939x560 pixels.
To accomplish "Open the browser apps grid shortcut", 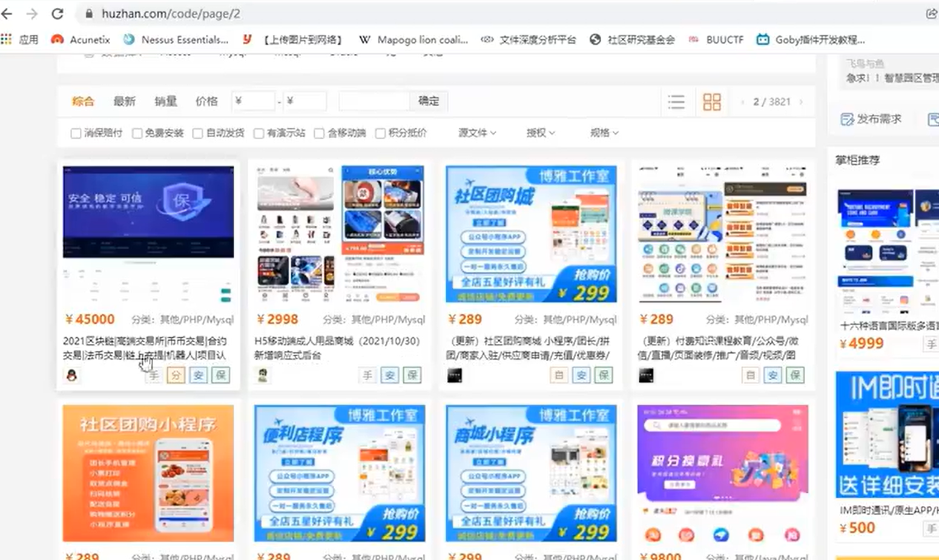I will coord(7,39).
